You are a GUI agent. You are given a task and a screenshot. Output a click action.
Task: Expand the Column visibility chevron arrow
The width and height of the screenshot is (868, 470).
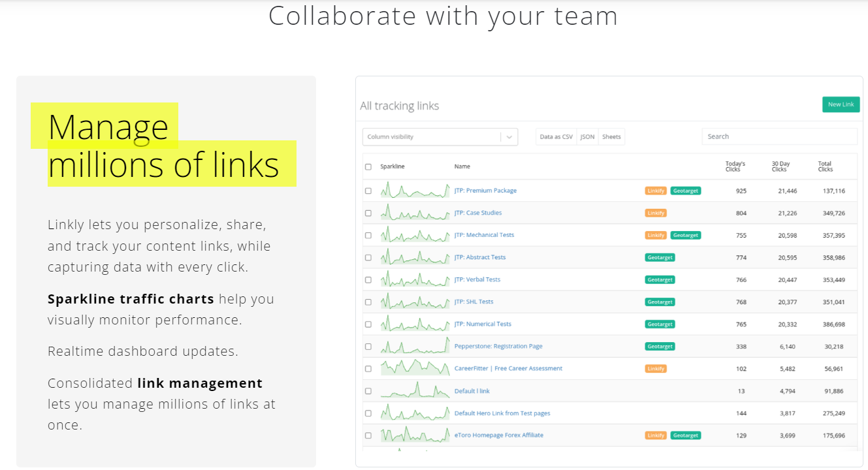click(x=509, y=137)
